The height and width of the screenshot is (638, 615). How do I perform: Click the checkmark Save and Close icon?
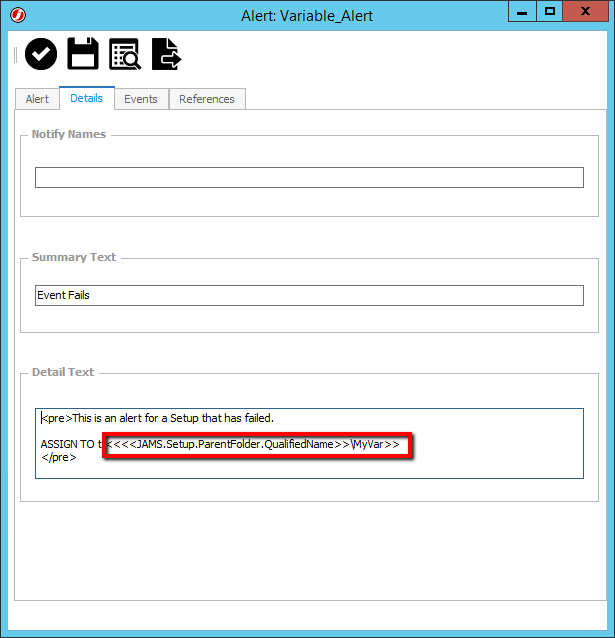[41, 54]
